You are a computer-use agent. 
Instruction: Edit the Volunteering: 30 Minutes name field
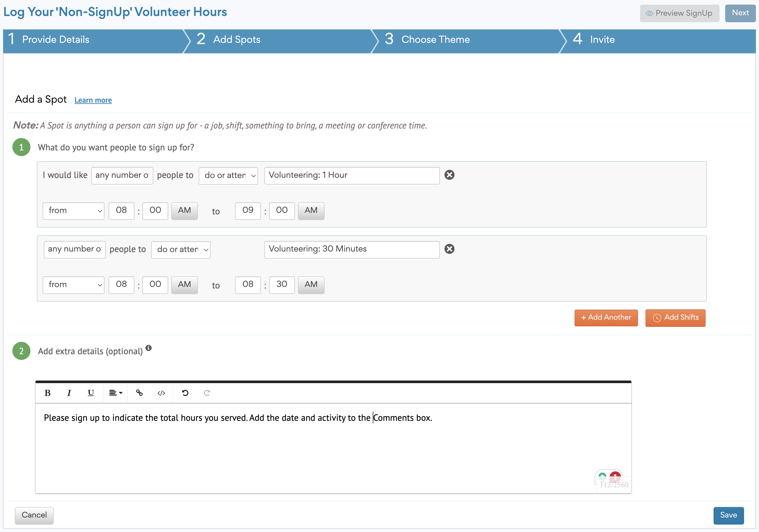352,250
